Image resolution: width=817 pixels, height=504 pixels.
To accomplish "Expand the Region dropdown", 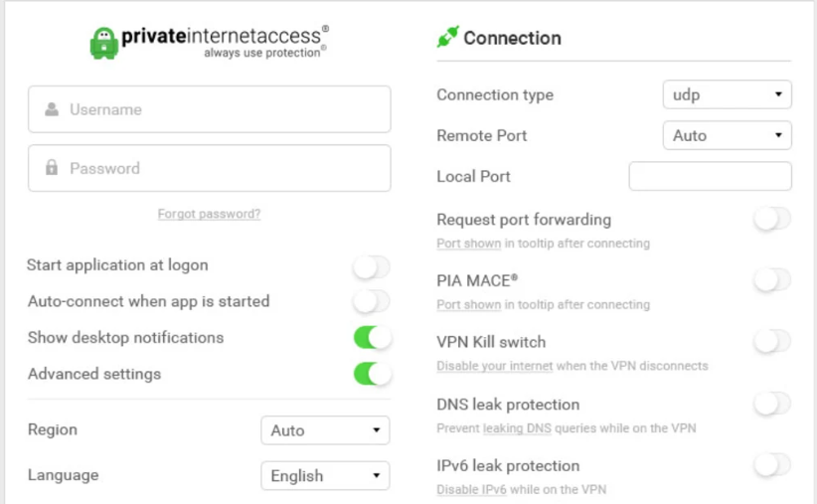I will pyautogui.click(x=325, y=430).
